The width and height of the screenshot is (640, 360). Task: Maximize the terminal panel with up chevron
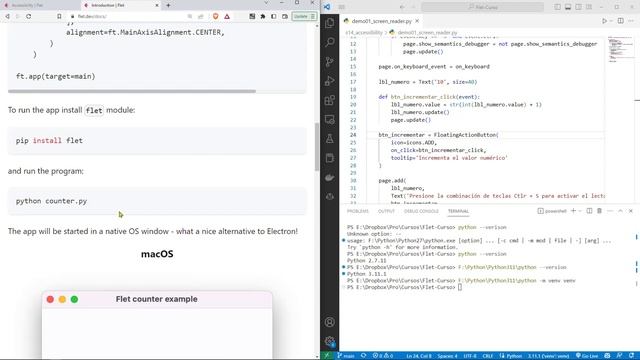[x=620, y=211]
